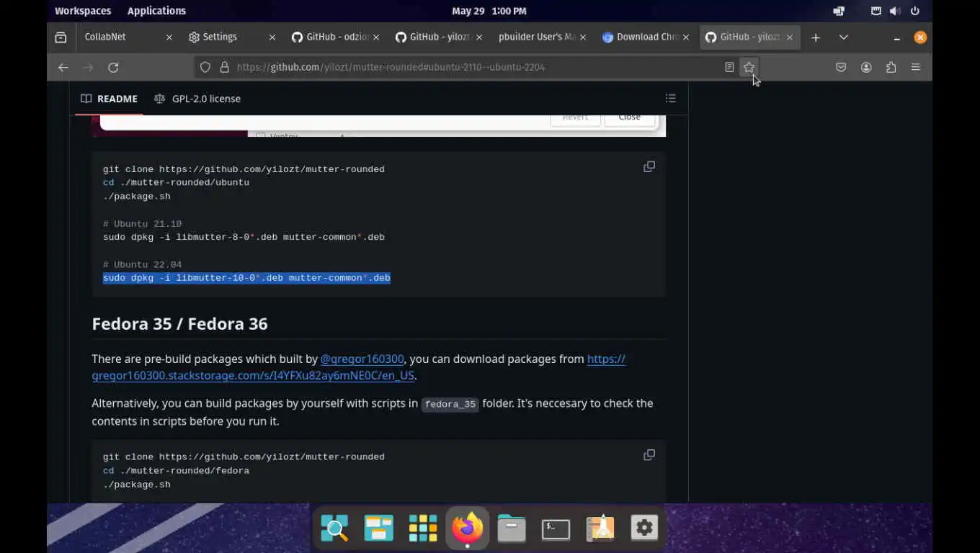
Task: Open the README outline list icon
Action: (x=671, y=99)
